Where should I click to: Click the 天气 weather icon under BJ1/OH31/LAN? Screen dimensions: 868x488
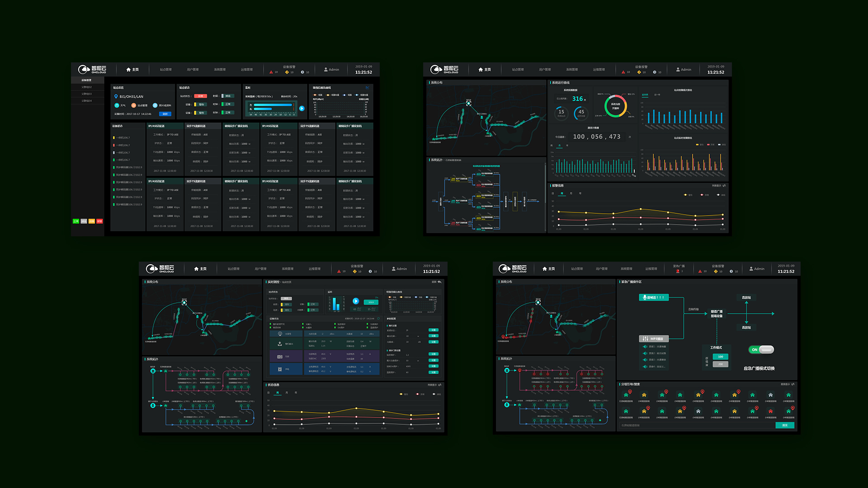coord(117,105)
